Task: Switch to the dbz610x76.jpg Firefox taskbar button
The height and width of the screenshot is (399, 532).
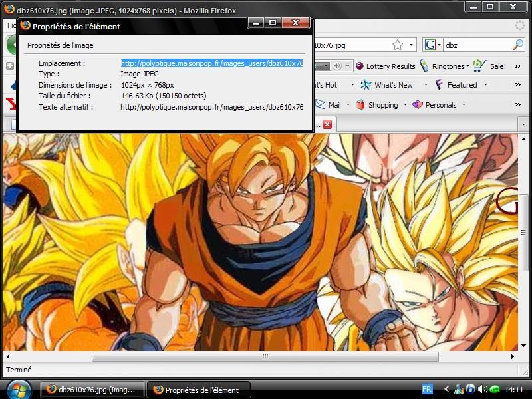Action: pyautogui.click(x=92, y=390)
